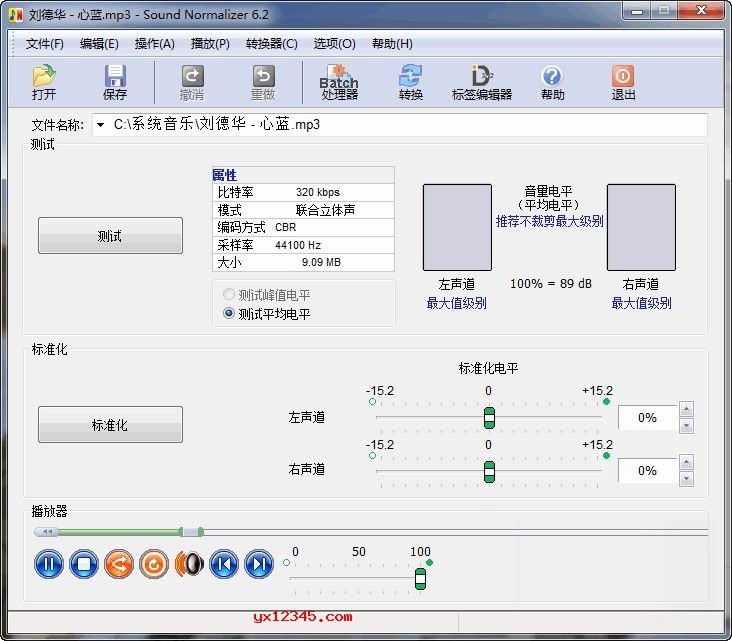This screenshot has height=641, width=732.
Task: Expand the 文件名称 file path dropdown
Action: [x=100, y=125]
